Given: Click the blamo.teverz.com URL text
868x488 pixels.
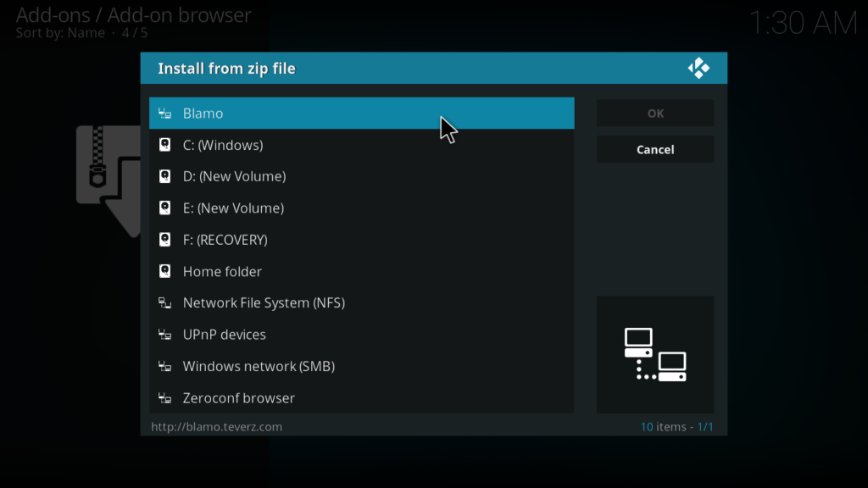Looking at the screenshot, I should pyautogui.click(x=216, y=427).
